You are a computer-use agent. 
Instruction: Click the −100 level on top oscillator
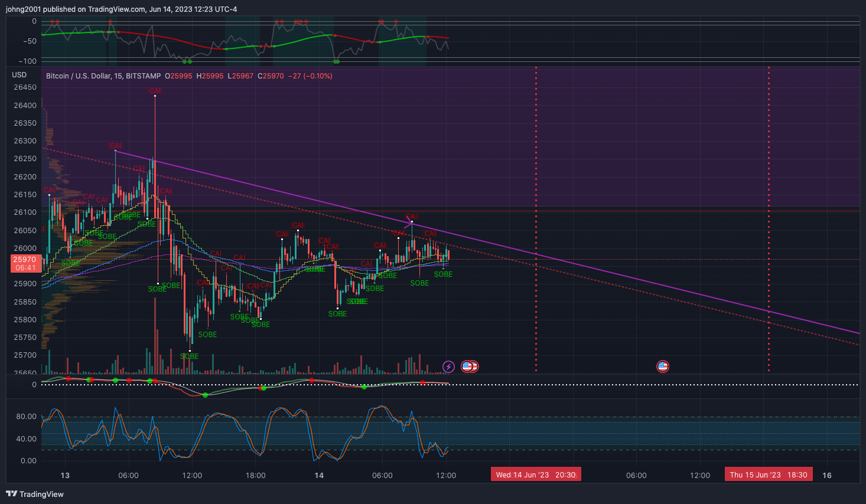[x=27, y=61]
